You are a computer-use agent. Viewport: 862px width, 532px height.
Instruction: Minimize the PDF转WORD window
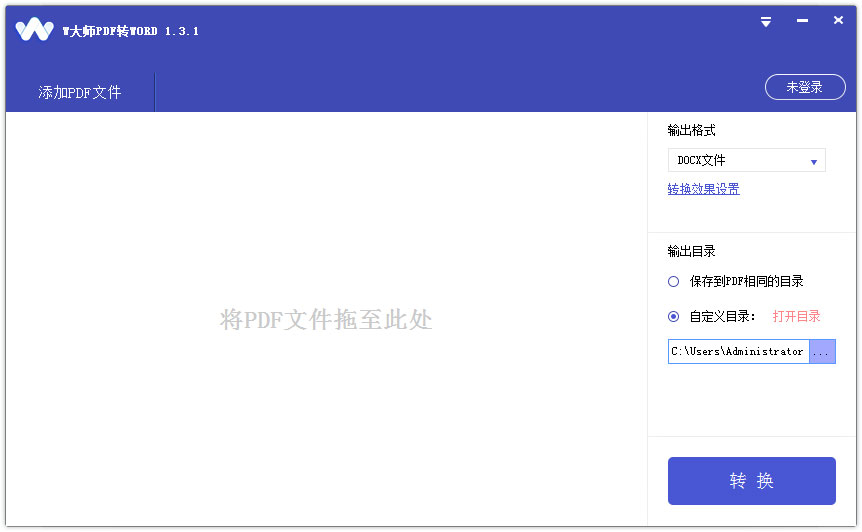click(x=802, y=21)
